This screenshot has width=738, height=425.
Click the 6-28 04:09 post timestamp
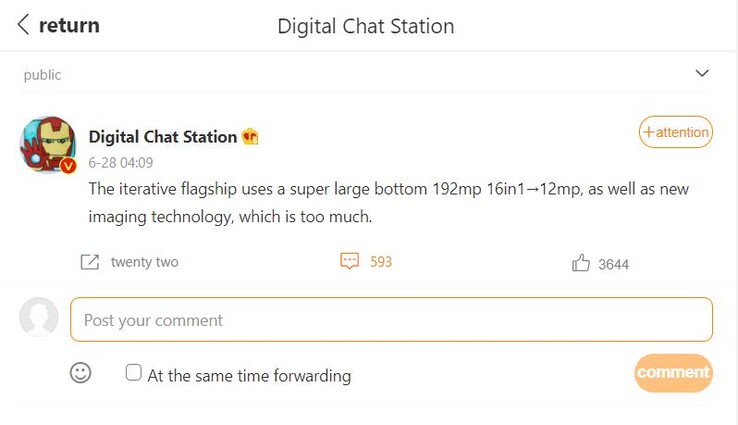pos(120,162)
